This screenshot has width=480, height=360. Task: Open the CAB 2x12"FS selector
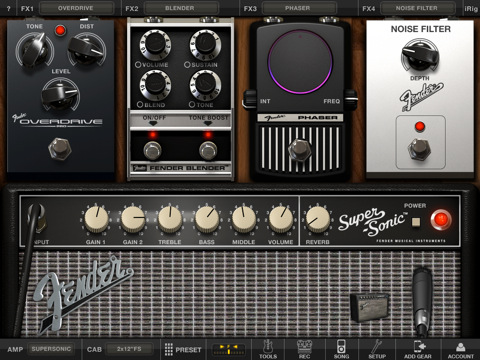point(129,349)
